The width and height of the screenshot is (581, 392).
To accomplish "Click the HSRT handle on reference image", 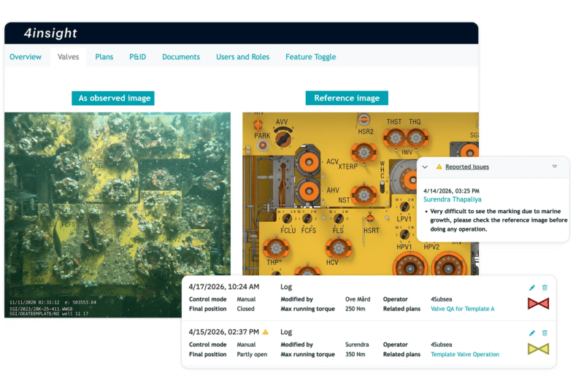I will coord(370,218).
